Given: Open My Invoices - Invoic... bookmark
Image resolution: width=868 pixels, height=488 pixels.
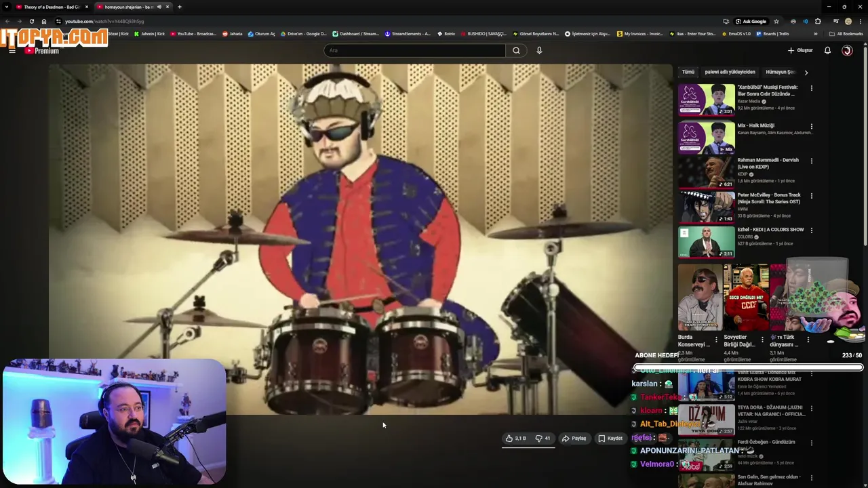Looking at the screenshot, I should pyautogui.click(x=640, y=33).
